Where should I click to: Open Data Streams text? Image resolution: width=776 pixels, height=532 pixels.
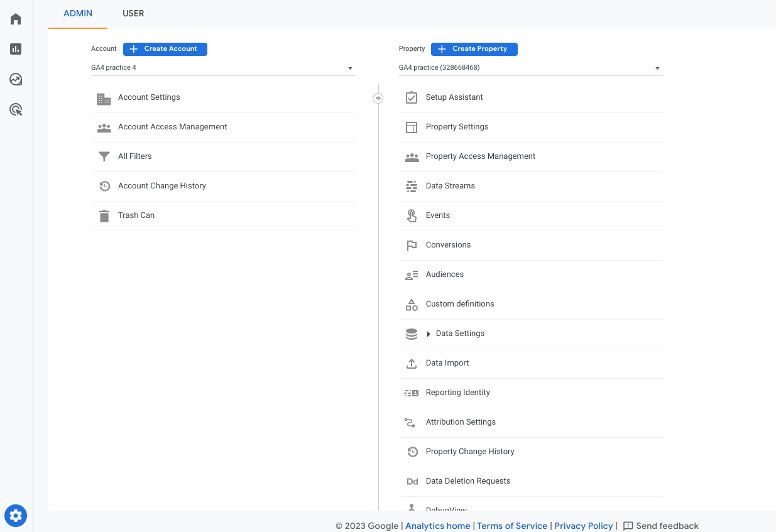click(x=451, y=186)
